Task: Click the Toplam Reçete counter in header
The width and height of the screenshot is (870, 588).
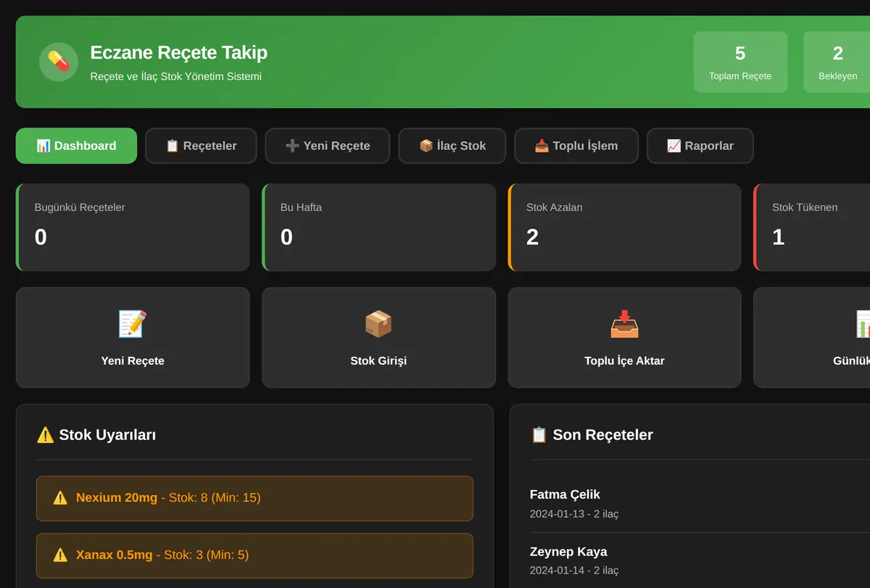Action: 740,62
